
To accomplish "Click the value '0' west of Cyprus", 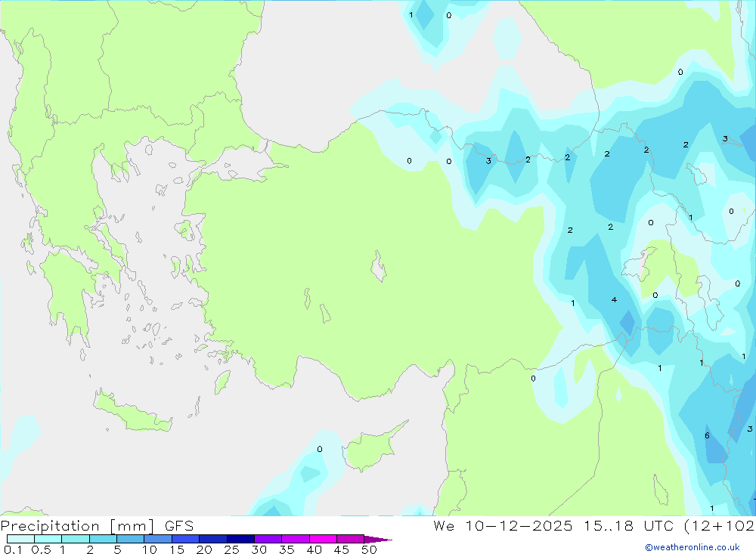I will point(320,450).
